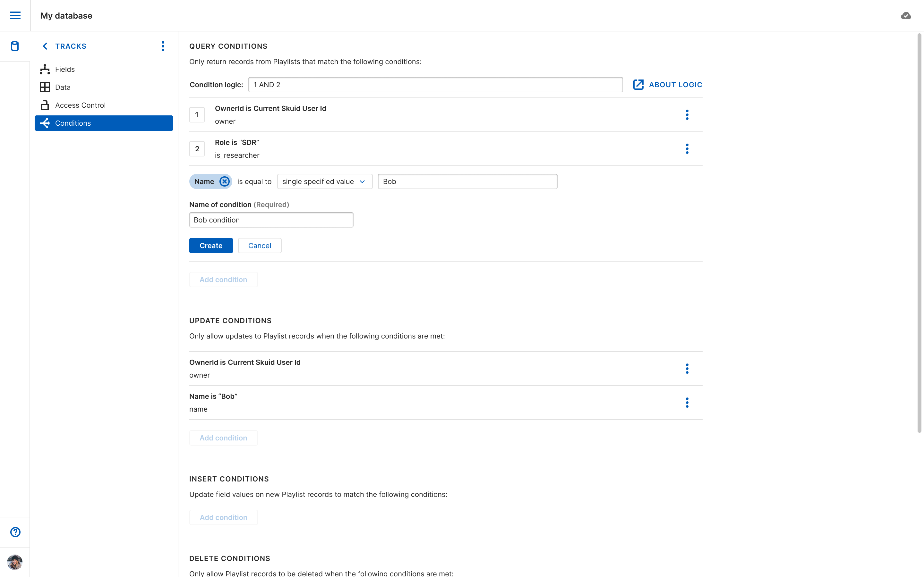Click the Condition logic input field
This screenshot has height=577, width=924.
[x=435, y=85]
